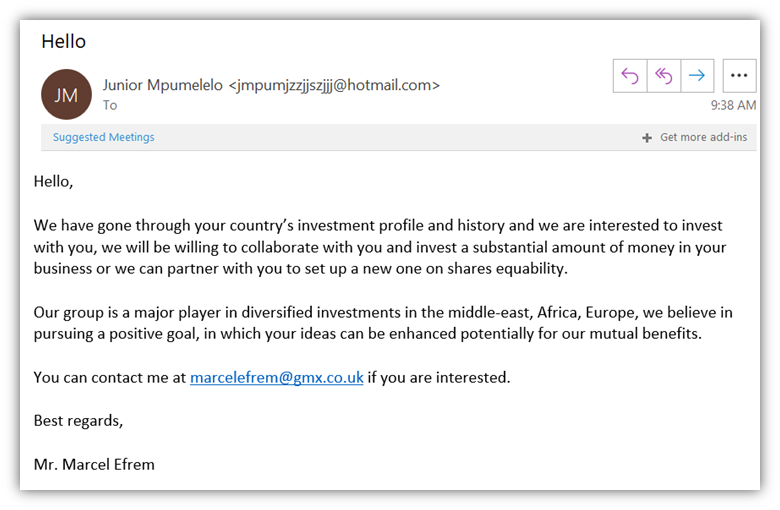Click the Mr. Marcel Efrem signature

coord(94,465)
